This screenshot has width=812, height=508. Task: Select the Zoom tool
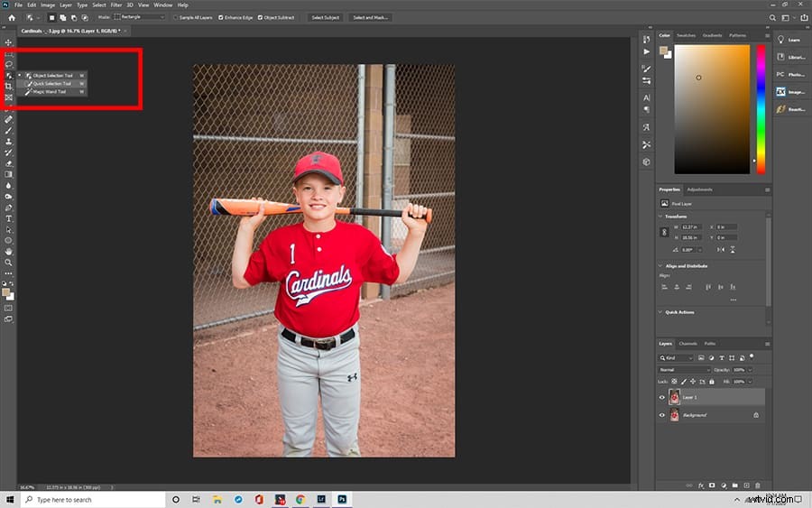click(x=8, y=263)
